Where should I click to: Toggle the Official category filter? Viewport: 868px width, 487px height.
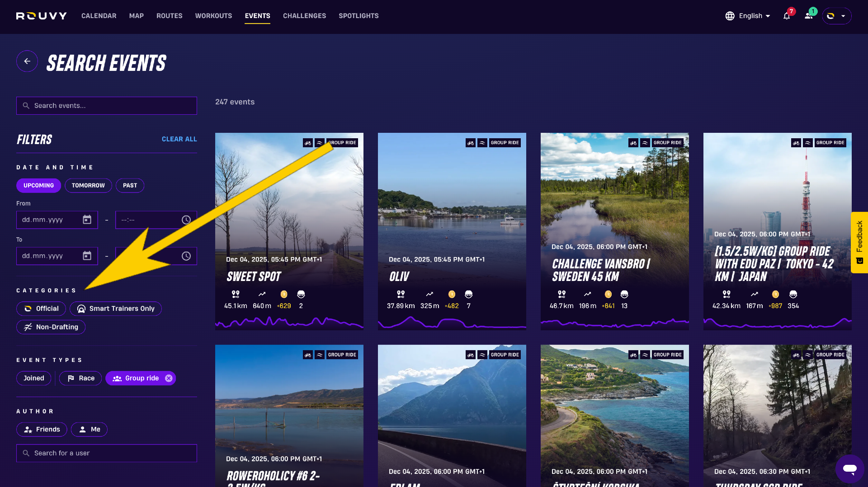[x=41, y=309]
